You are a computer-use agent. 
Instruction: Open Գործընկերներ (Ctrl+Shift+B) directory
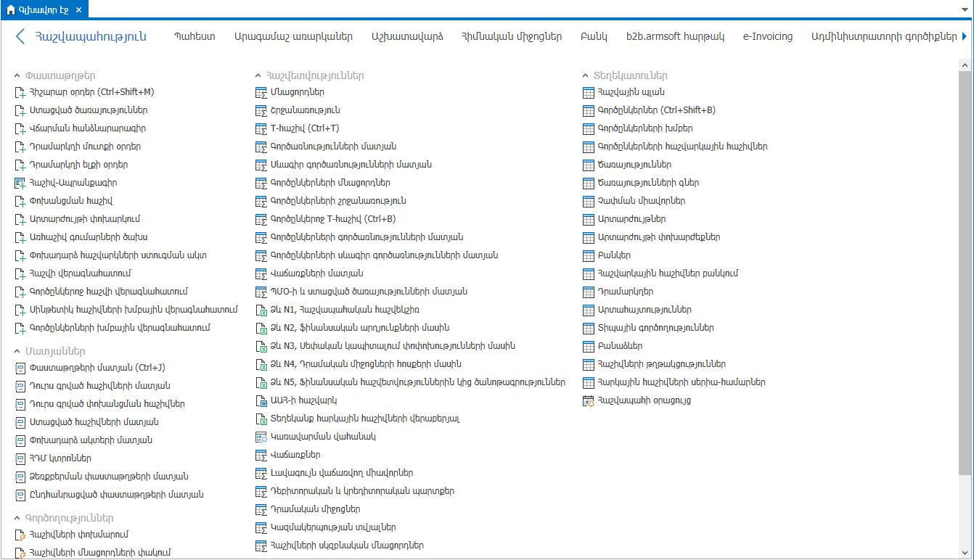656,111
